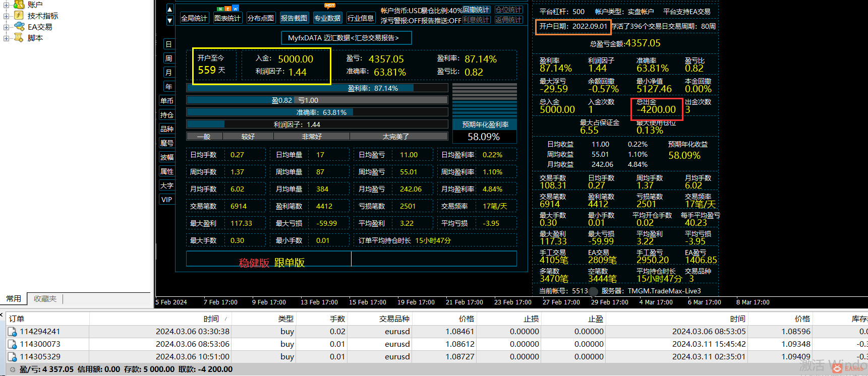This screenshot has height=376, width=868.
Task: Open the 专业数据 view
Action: (327, 18)
